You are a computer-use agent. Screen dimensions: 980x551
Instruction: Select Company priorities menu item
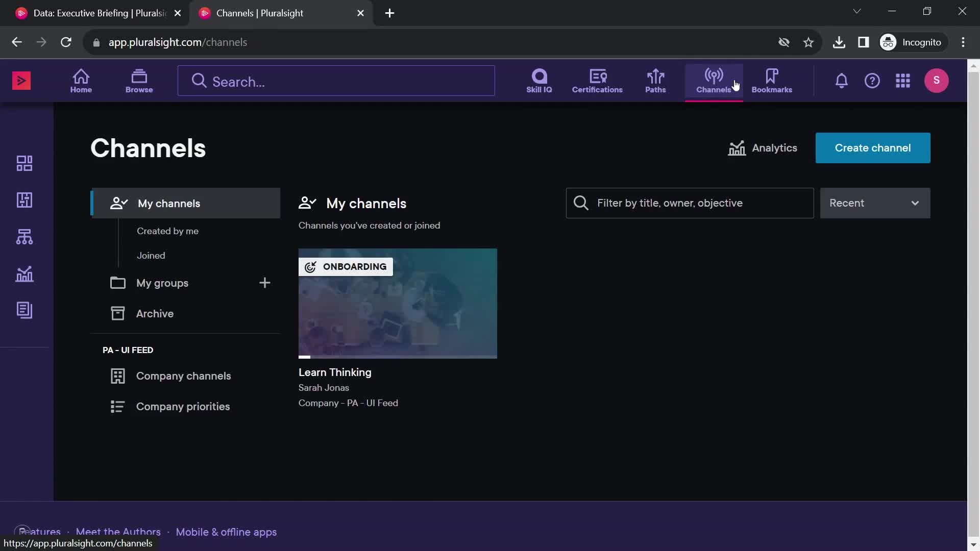pyautogui.click(x=183, y=406)
